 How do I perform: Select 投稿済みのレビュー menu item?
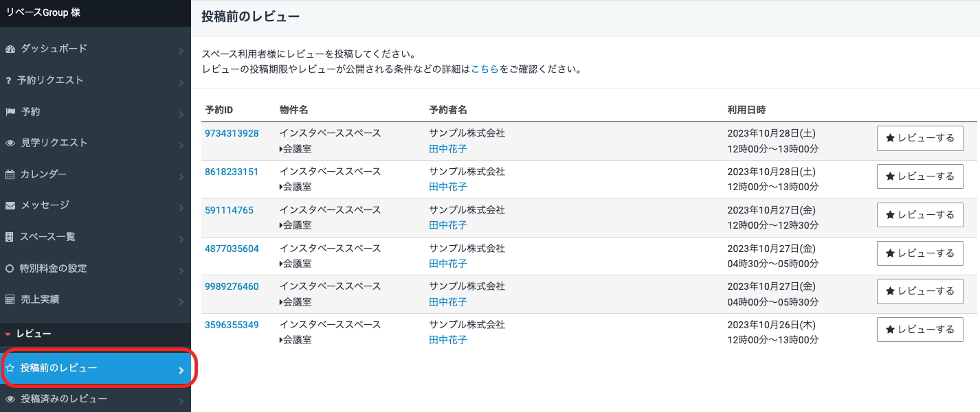tap(96, 399)
